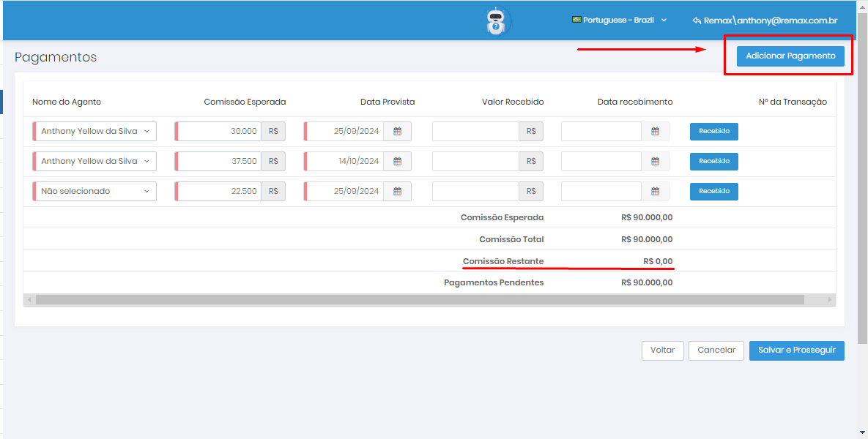The image size is (868, 439).
Task: Click the reply arrow icon beside the Remax account
Action: (697, 20)
